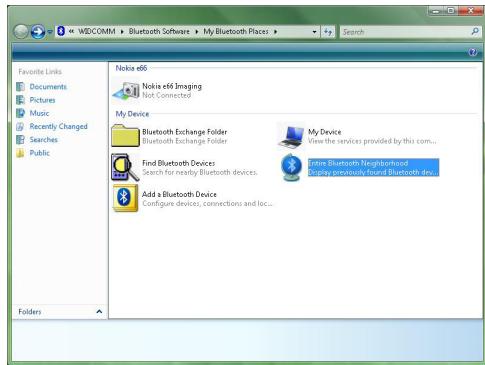
Task: Click the 'Entire Bluetooth Neighborhood' highlighted label
Action: (358, 163)
